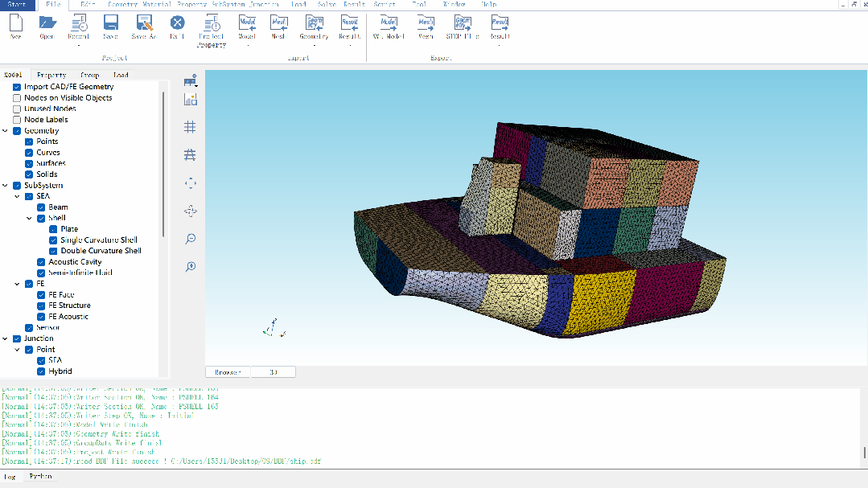Uncheck Acoustic Cavity visibility

(x=41, y=262)
